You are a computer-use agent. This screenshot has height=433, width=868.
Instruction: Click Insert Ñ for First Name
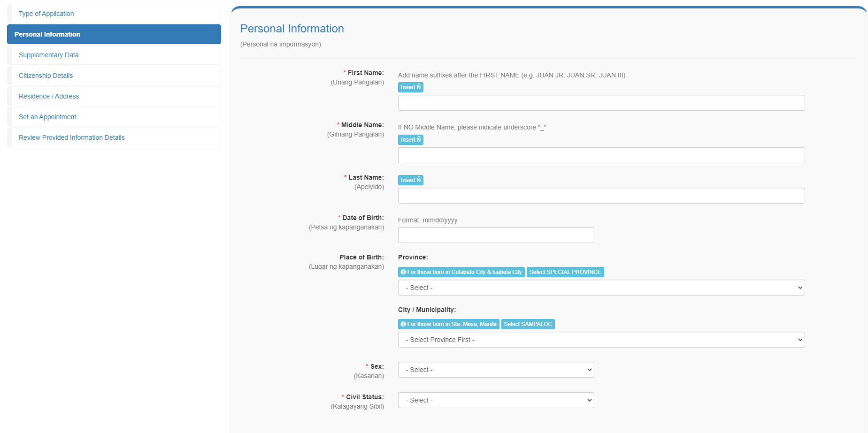click(410, 87)
